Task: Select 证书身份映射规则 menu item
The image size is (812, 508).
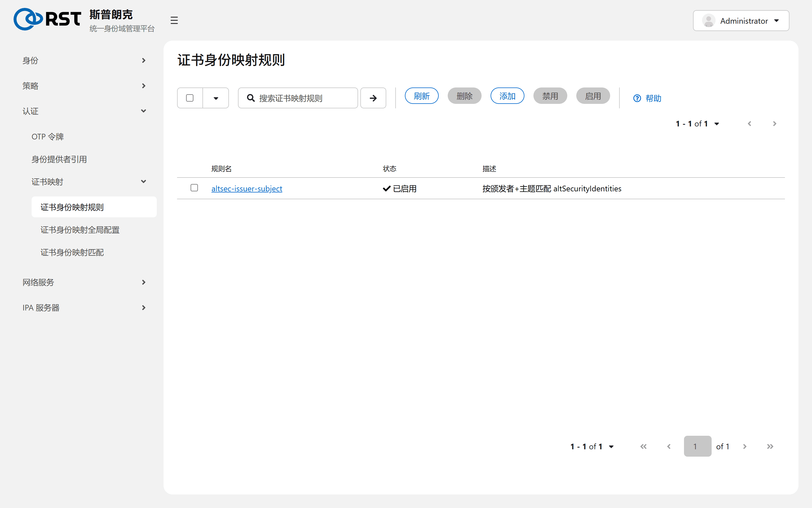Action: click(94, 207)
